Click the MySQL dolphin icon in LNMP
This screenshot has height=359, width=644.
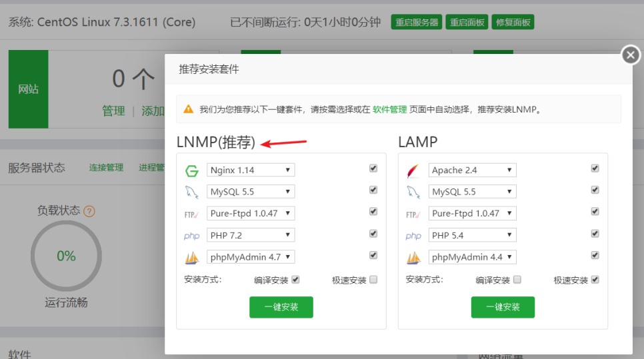(192, 192)
